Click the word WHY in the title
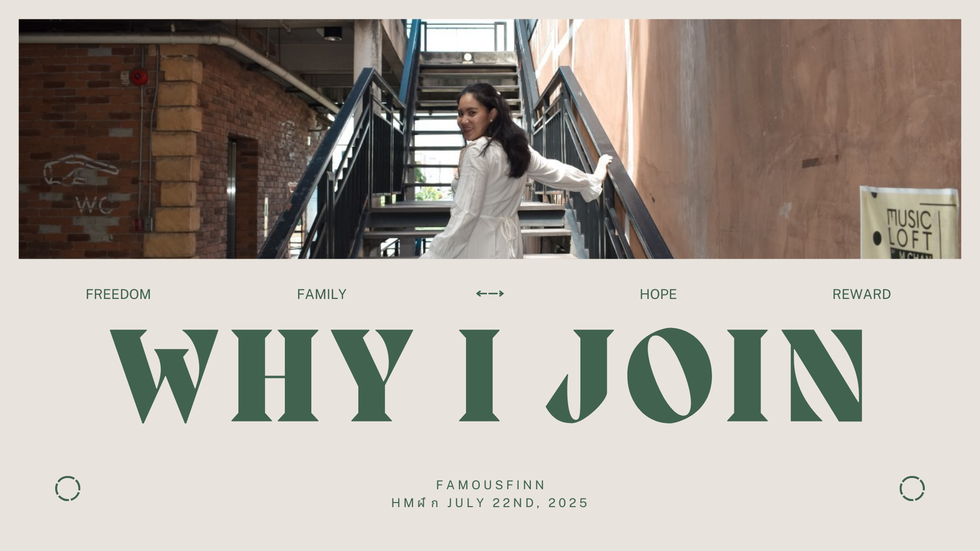 [x=261, y=376]
